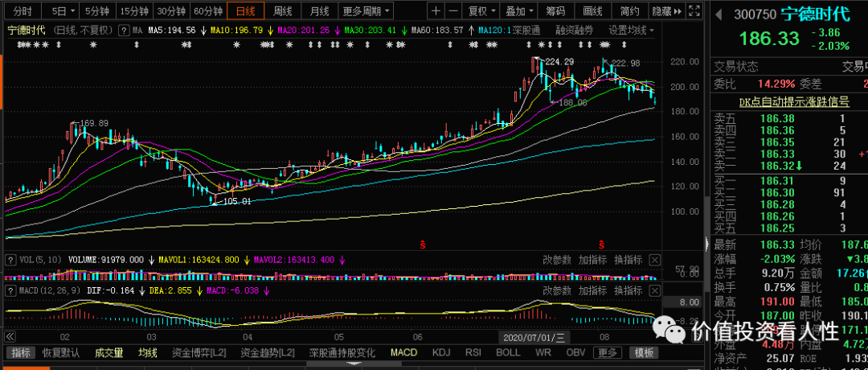Open the 复权 adjustment dropdown

(481, 10)
